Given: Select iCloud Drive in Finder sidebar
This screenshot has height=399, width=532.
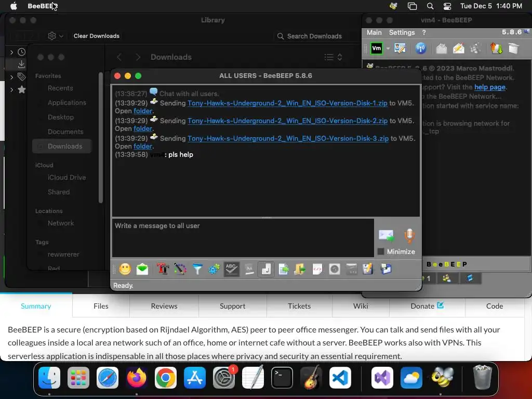Looking at the screenshot, I should (x=66, y=178).
